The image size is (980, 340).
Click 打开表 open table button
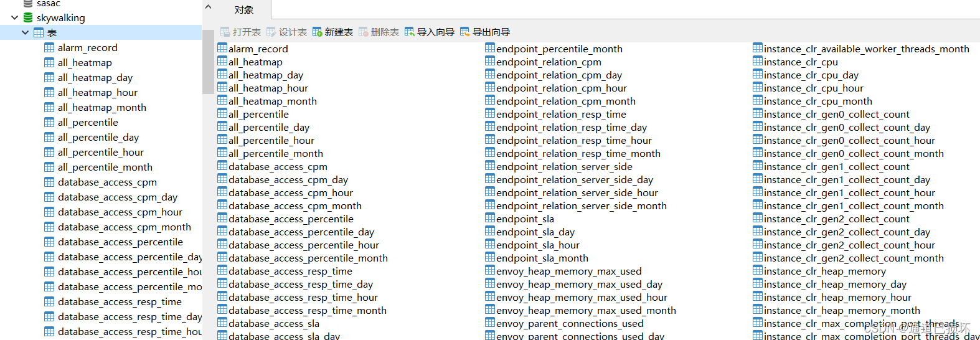click(240, 32)
